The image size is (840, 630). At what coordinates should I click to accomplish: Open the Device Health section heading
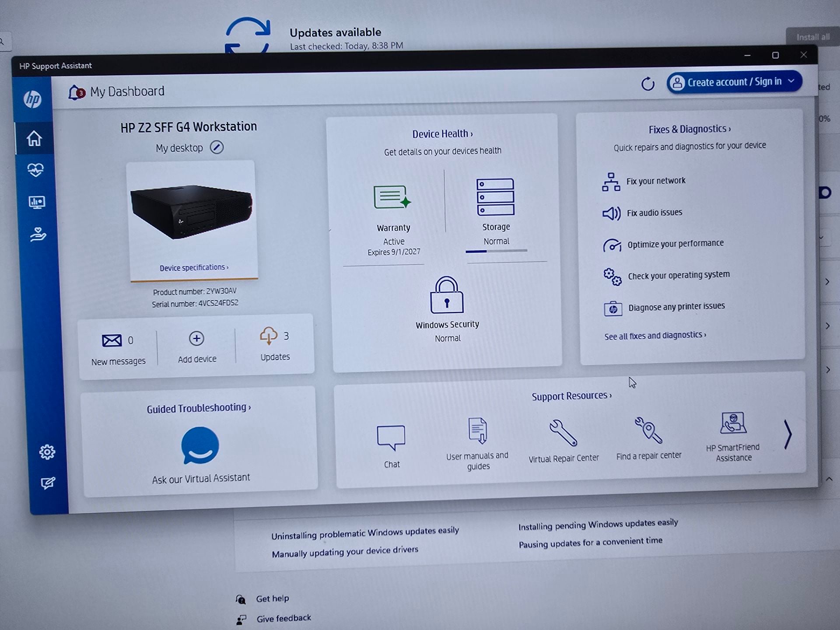pyautogui.click(x=442, y=134)
